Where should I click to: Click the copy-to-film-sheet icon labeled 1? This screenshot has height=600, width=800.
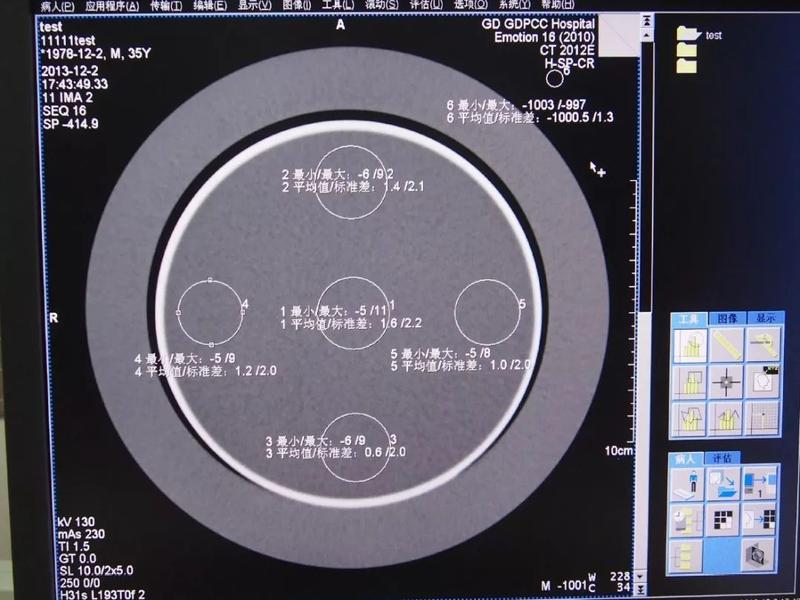pos(760,483)
